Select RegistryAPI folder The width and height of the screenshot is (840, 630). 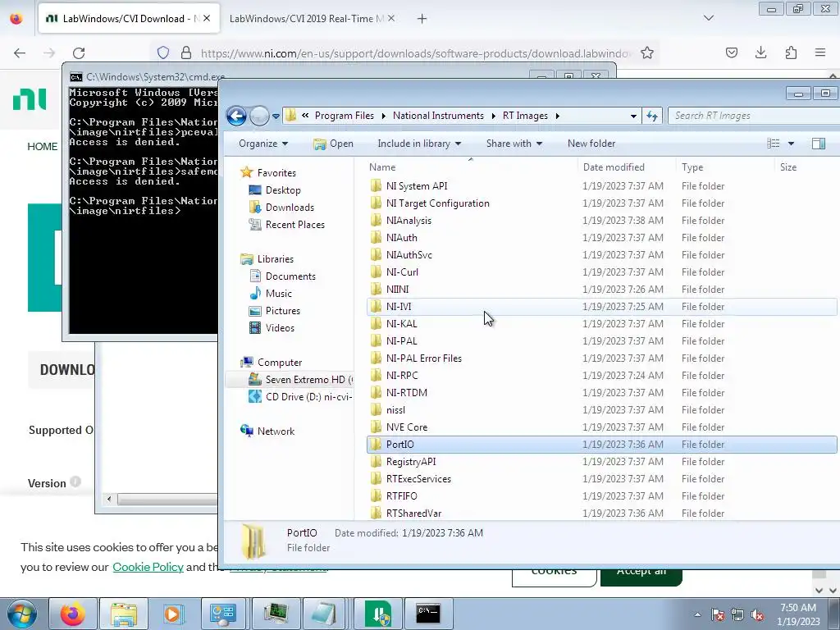[411, 462]
